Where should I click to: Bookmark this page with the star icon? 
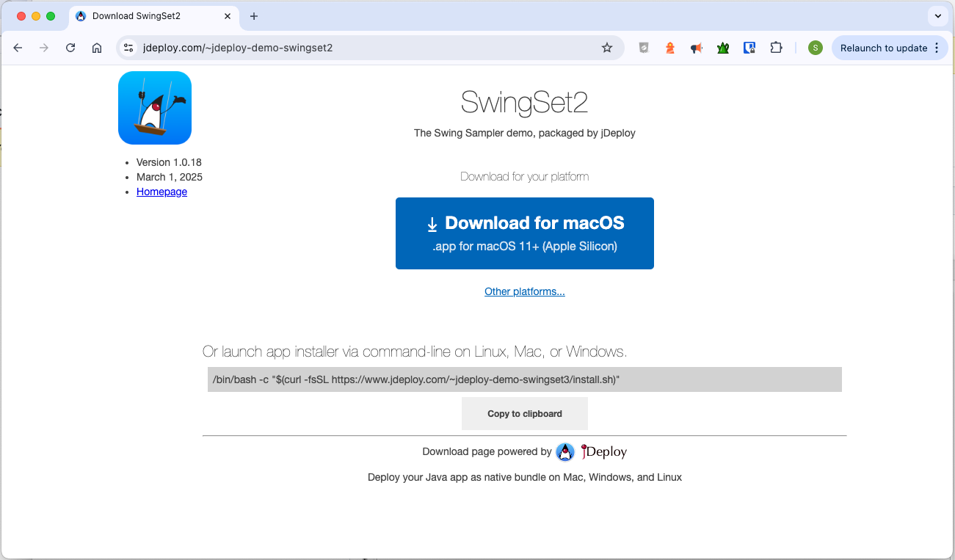pos(607,48)
